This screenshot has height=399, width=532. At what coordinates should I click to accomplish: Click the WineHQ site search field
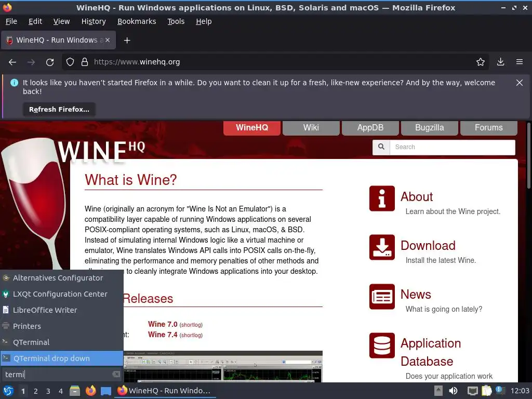tap(453, 147)
